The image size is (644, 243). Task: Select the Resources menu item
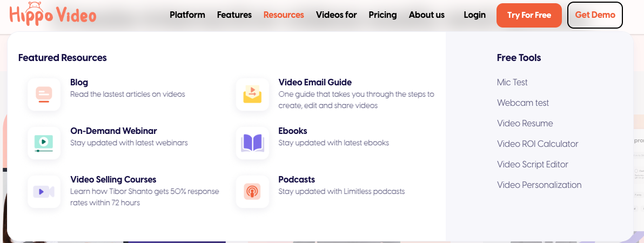tap(284, 15)
